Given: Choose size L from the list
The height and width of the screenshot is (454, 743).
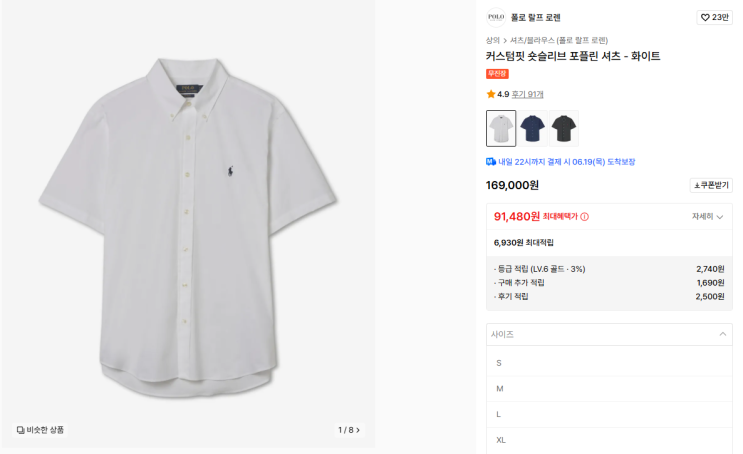Looking at the screenshot, I should (x=499, y=414).
